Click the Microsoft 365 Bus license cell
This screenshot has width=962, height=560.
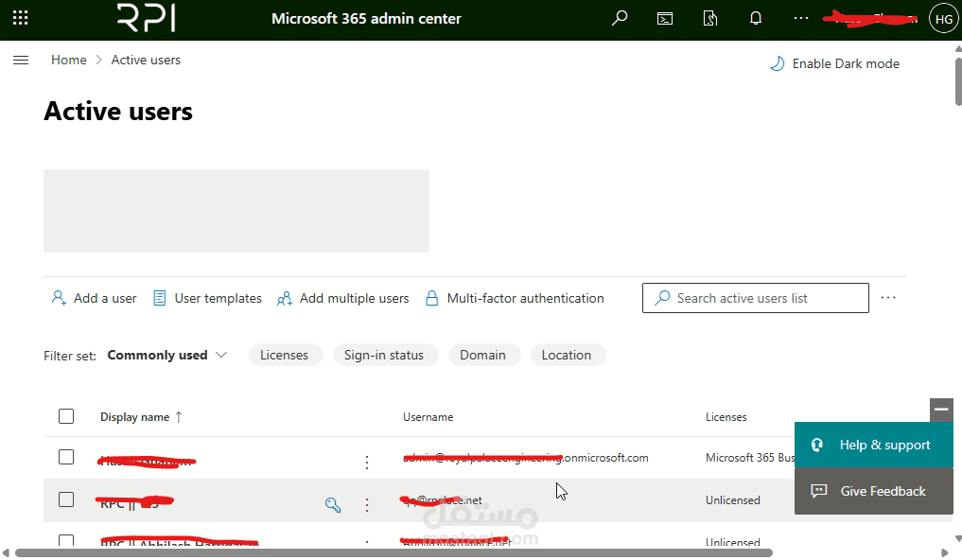750,458
